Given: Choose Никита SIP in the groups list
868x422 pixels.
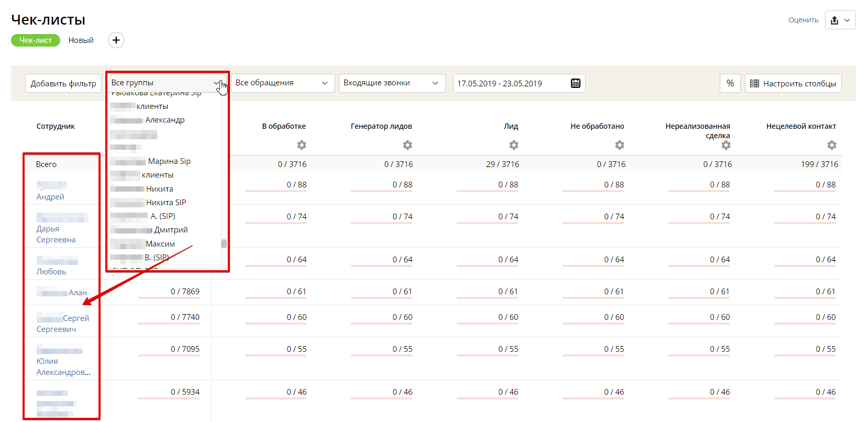Looking at the screenshot, I should (166, 203).
